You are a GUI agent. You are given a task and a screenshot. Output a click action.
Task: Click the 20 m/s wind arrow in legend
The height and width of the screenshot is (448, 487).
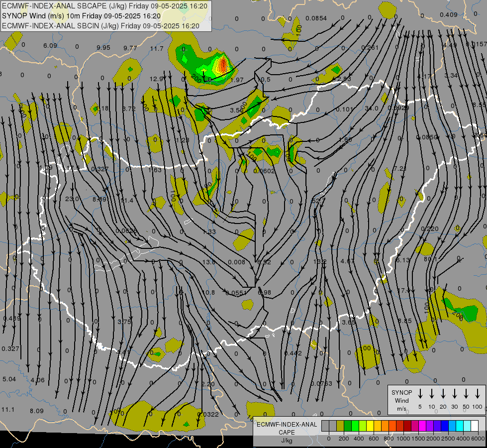tap(443, 394)
